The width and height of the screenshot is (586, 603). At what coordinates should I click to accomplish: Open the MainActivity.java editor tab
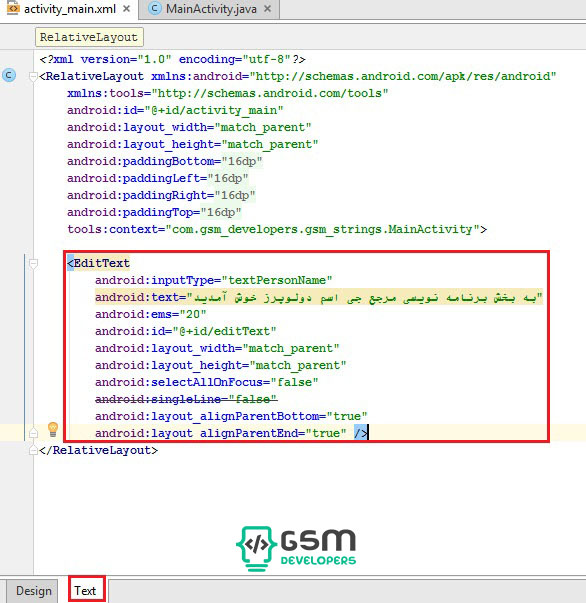tap(211, 8)
